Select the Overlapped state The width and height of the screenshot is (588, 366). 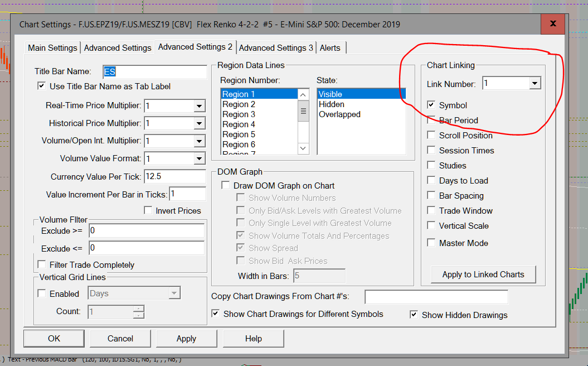(x=361, y=114)
